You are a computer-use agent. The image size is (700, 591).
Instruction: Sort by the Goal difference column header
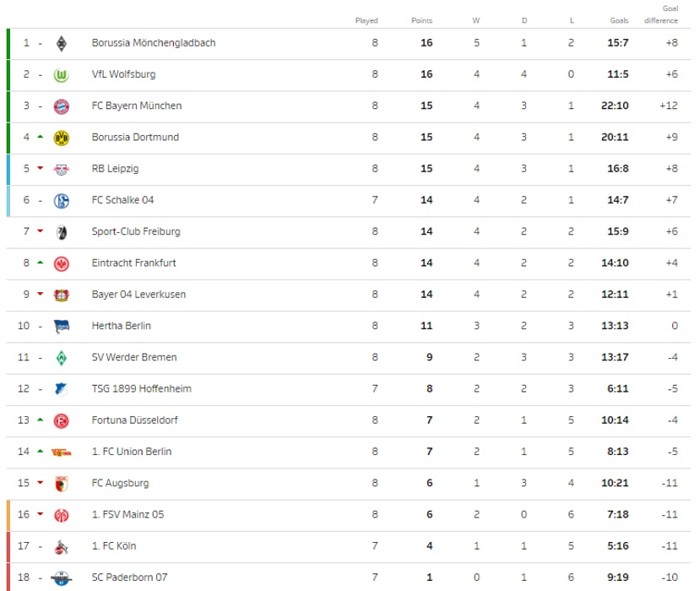coord(660,14)
